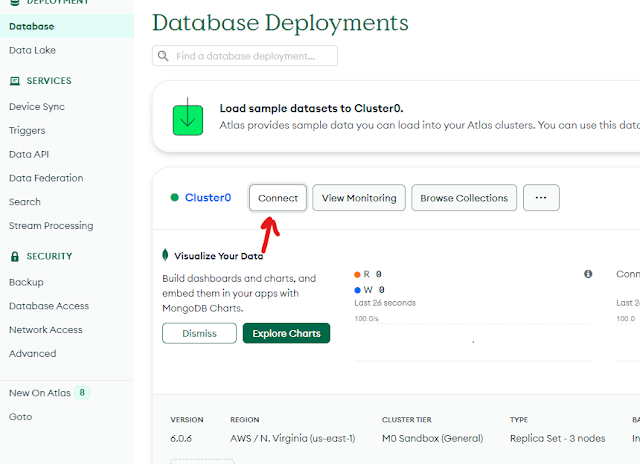The image size is (640, 464).
Task: Click the SECURITY section header
Action: click(x=49, y=256)
